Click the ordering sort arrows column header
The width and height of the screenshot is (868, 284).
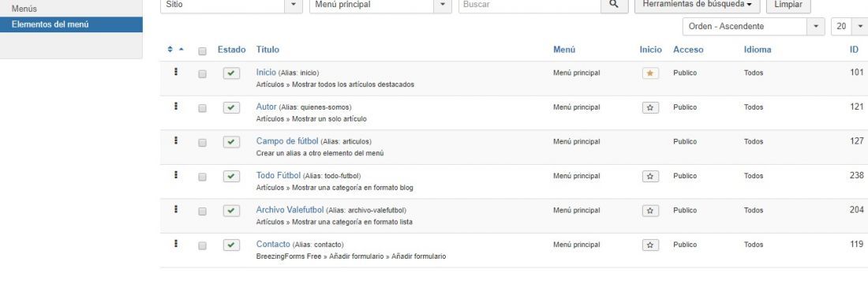[175, 49]
